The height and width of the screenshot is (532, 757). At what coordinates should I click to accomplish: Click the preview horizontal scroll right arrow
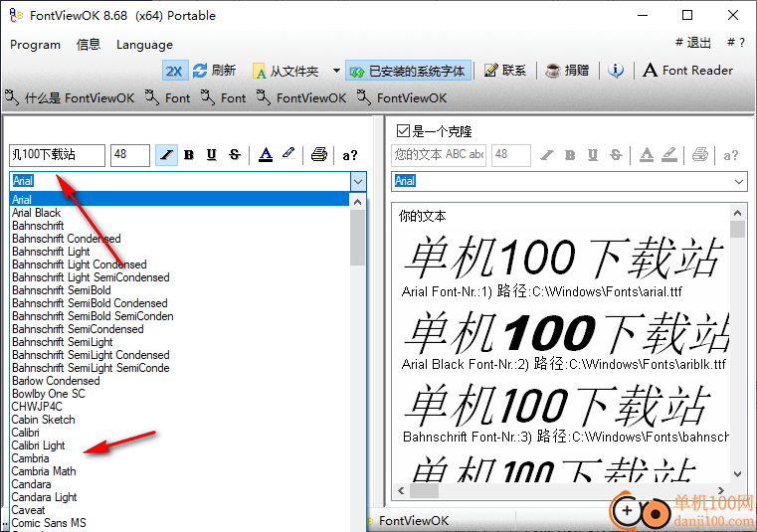721,491
